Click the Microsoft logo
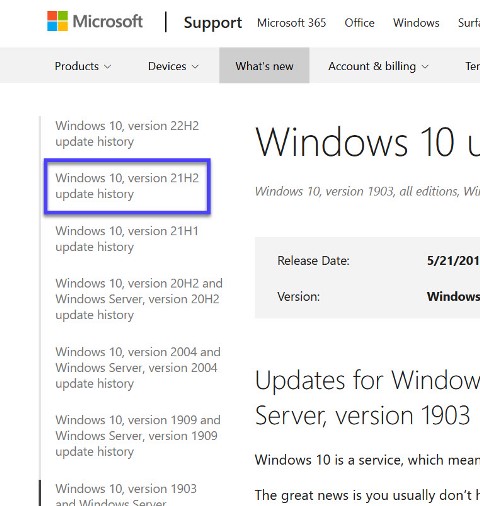The width and height of the screenshot is (480, 506). [x=95, y=21]
